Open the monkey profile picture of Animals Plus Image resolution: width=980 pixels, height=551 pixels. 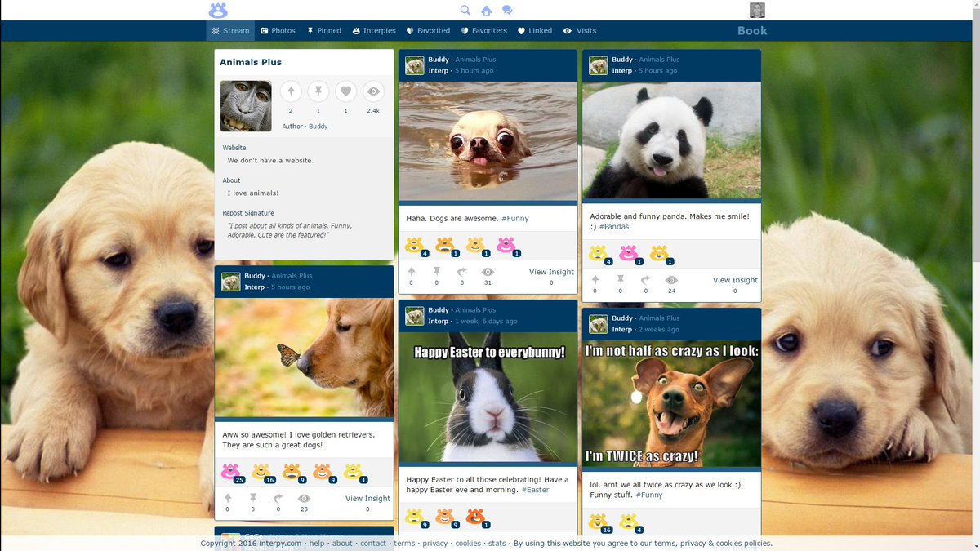pos(246,106)
